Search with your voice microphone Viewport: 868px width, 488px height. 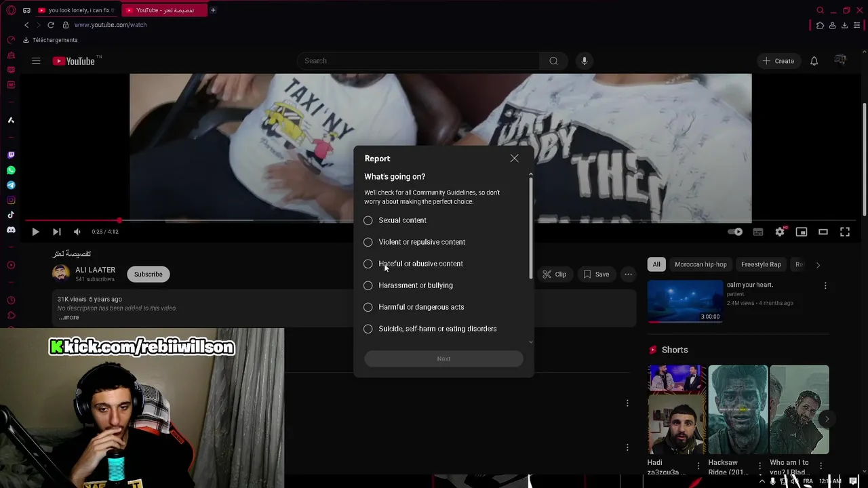tap(584, 61)
